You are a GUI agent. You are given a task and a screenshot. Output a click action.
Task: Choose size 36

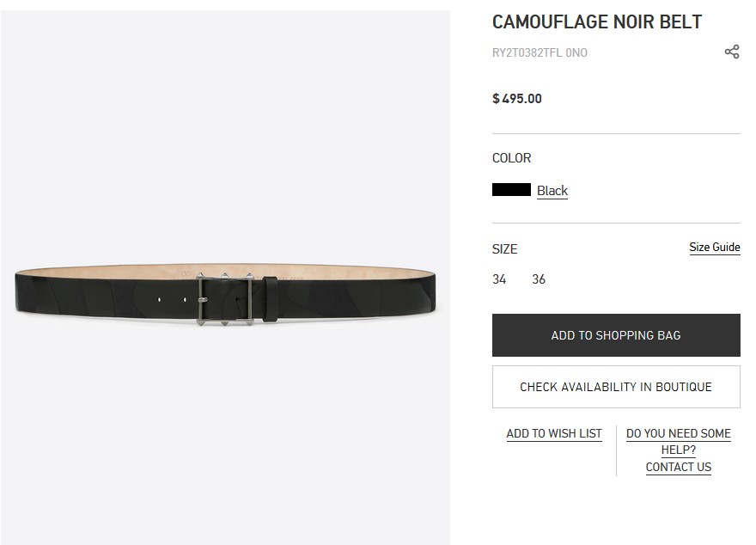[x=539, y=279]
